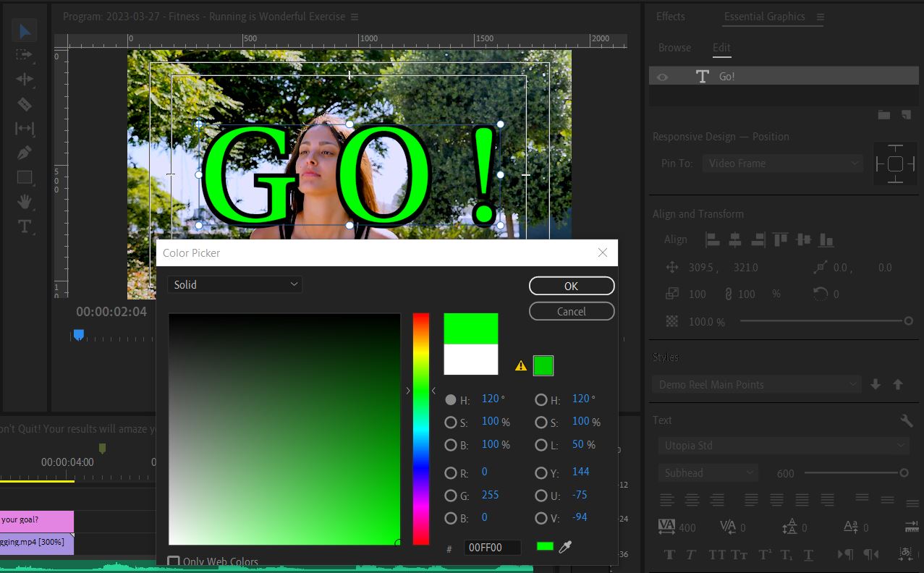Click the Create Group folder icon
The image size is (924, 573).
tap(883, 115)
